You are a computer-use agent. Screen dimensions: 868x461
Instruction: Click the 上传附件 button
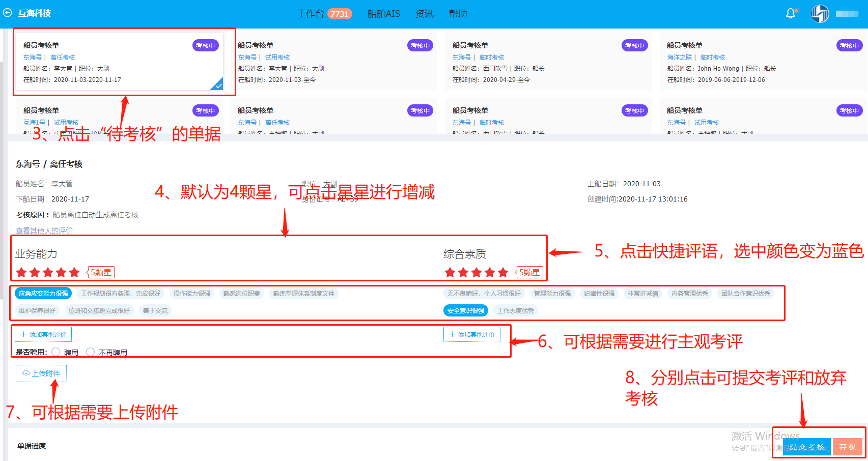click(41, 373)
